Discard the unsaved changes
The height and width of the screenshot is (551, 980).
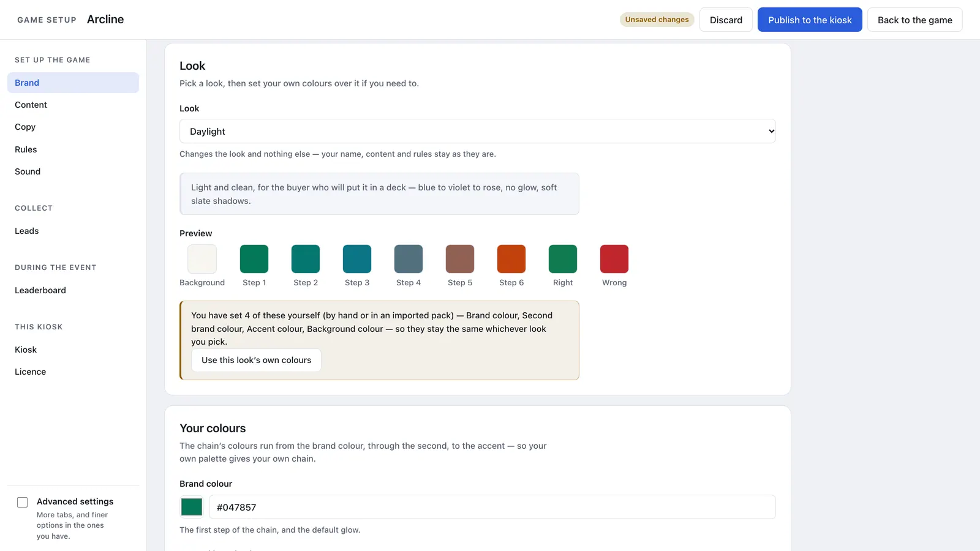point(726,20)
